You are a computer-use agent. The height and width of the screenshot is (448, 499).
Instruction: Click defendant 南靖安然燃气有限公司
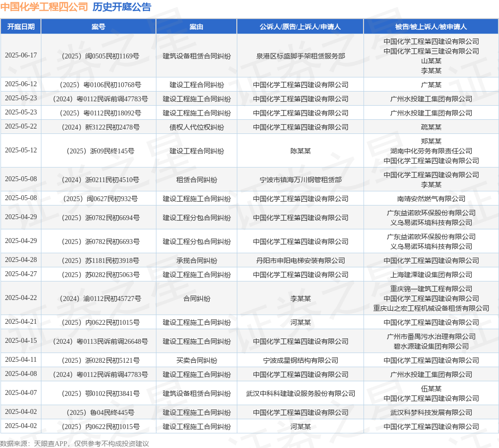click(431, 199)
